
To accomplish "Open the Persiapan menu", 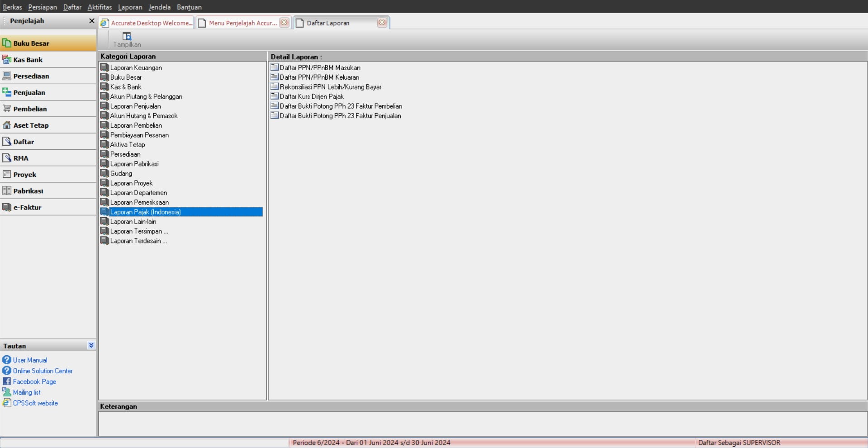I will (x=43, y=7).
